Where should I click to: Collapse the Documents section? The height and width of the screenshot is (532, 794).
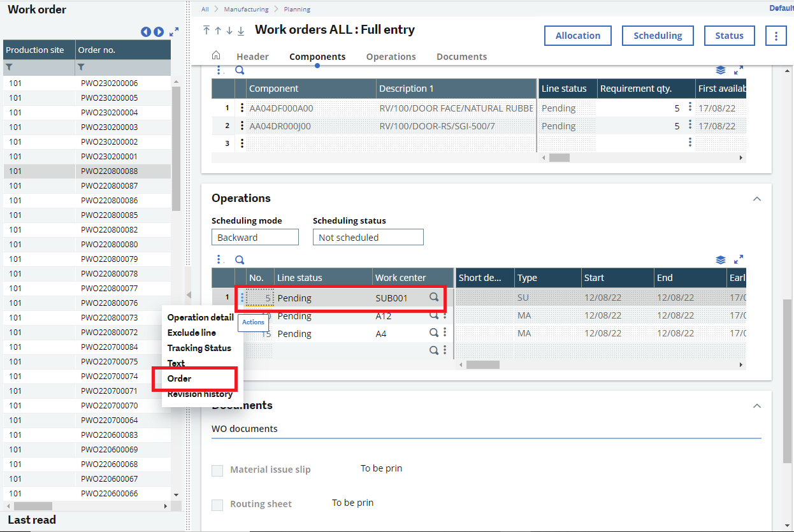(x=757, y=406)
